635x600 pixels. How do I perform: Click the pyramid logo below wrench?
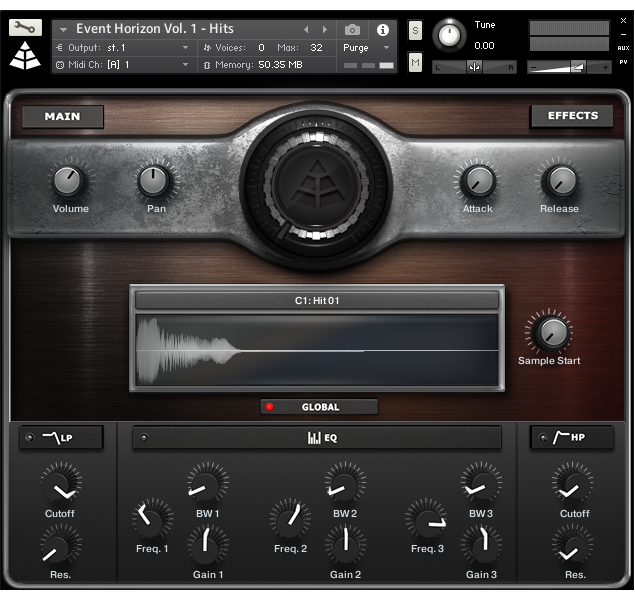(x=25, y=55)
